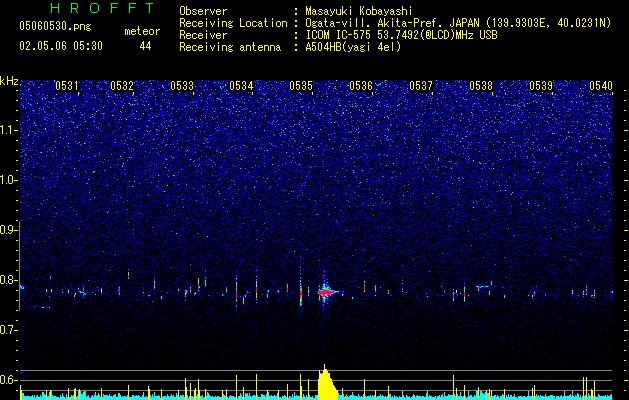Select the filename 05060530.png

pyautogui.click(x=55, y=27)
